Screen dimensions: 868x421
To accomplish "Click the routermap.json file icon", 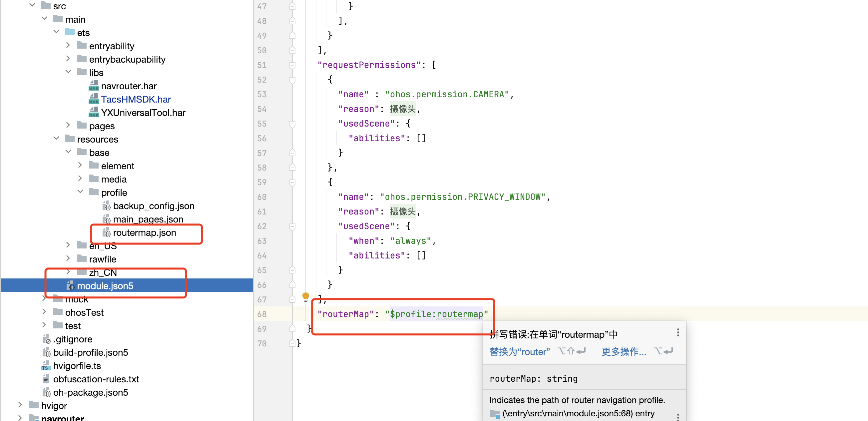I will click(x=107, y=232).
